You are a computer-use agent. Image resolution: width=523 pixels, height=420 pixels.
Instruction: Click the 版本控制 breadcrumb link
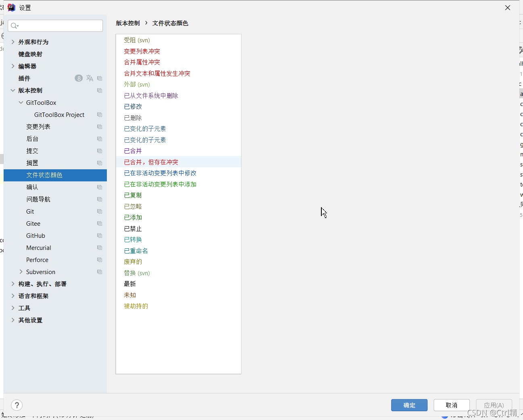128,23
